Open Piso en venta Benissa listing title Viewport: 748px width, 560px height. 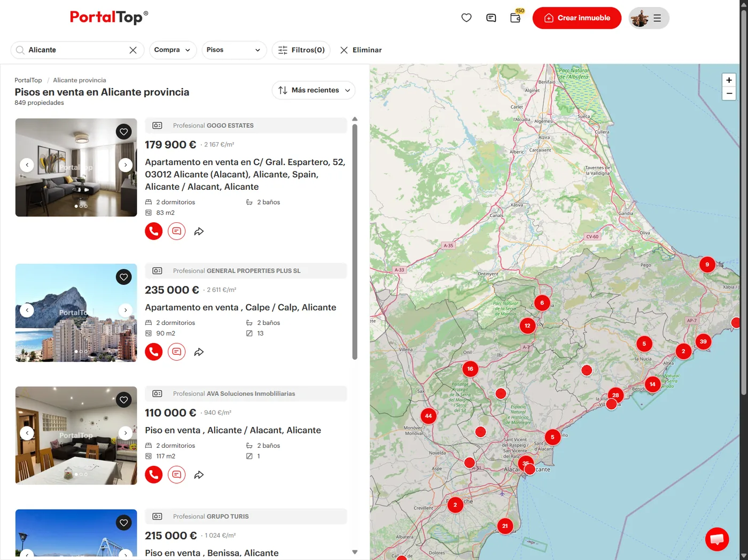[212, 553]
